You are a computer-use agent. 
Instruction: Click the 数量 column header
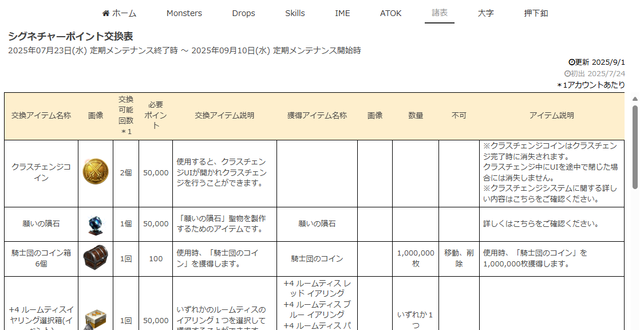(x=416, y=116)
